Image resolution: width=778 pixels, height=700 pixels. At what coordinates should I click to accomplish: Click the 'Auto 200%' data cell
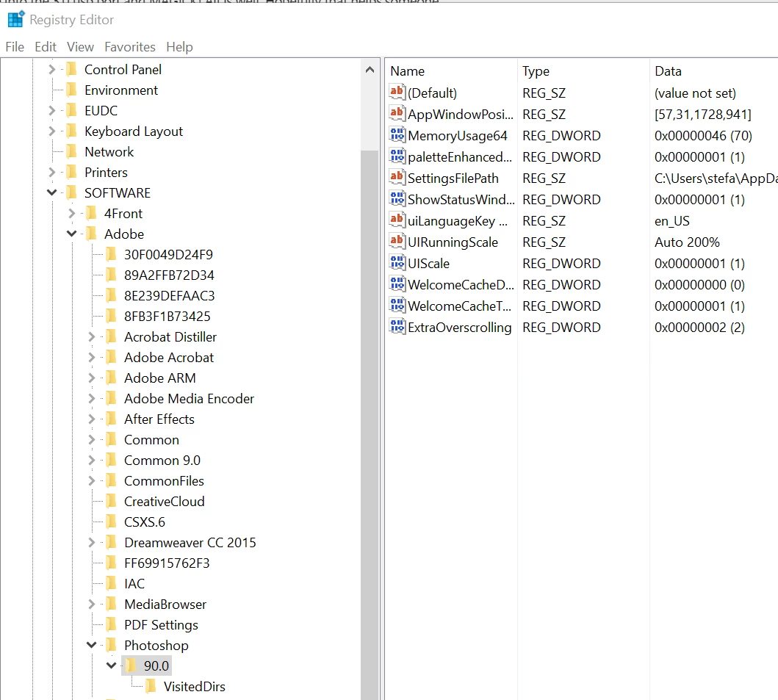coord(687,242)
